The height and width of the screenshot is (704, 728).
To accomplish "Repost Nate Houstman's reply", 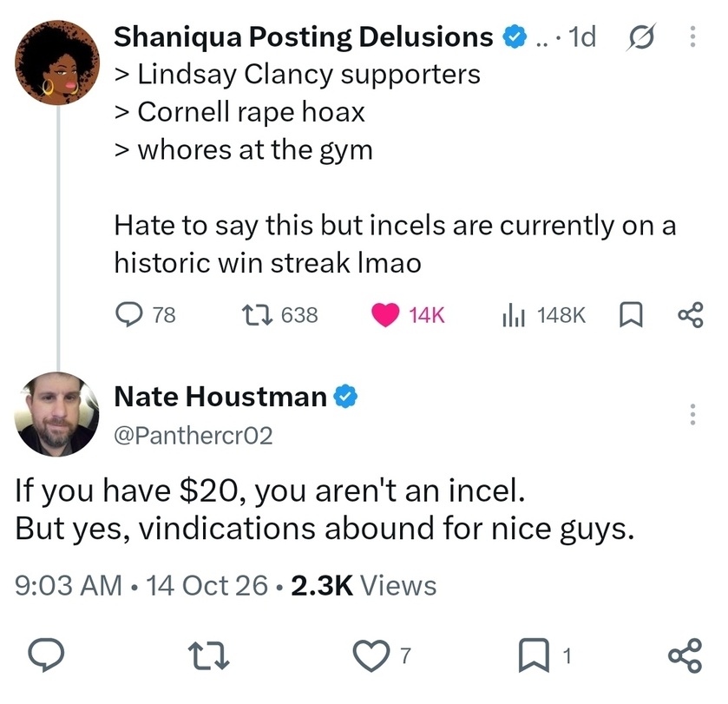I will 208,655.
